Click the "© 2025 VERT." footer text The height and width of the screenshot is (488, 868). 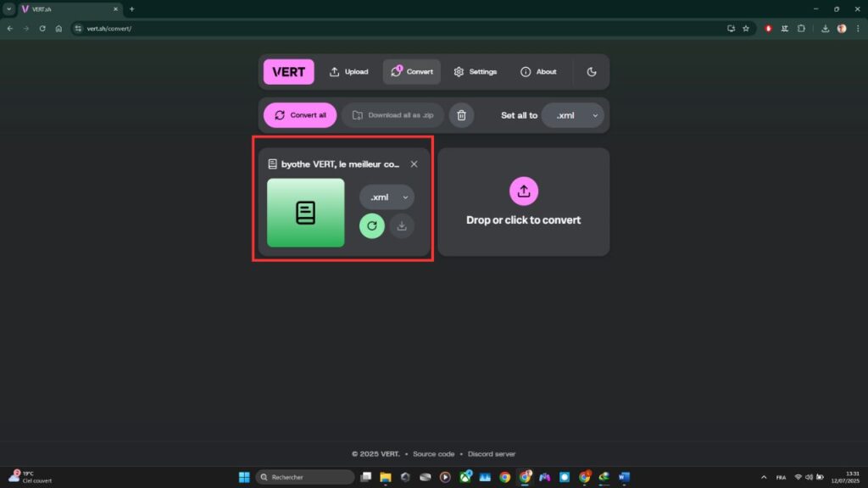pyautogui.click(x=376, y=454)
